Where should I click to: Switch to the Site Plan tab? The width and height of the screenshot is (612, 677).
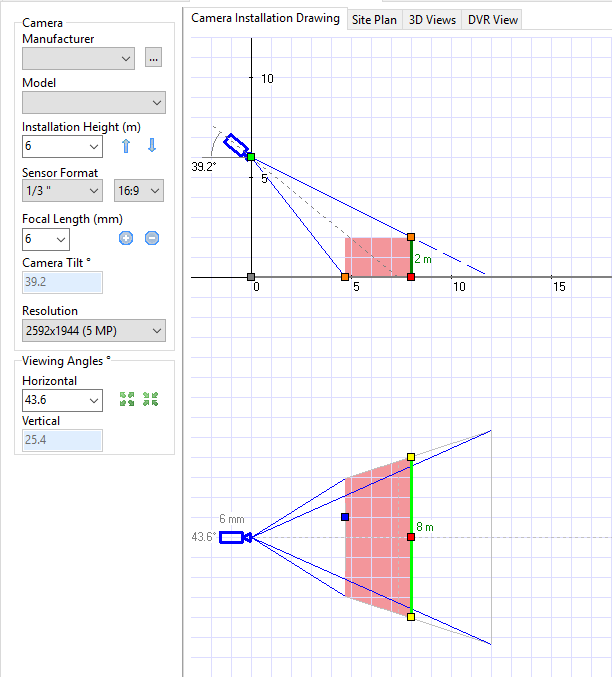point(373,19)
